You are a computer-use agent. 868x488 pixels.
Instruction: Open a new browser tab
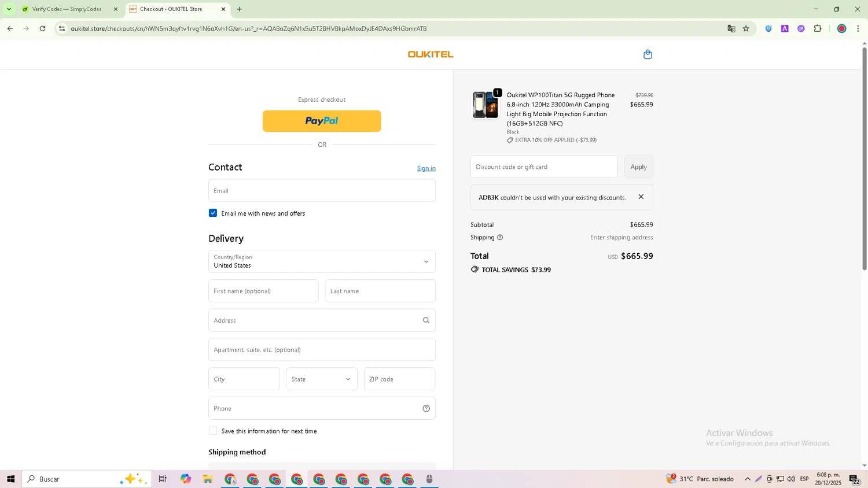point(240,9)
